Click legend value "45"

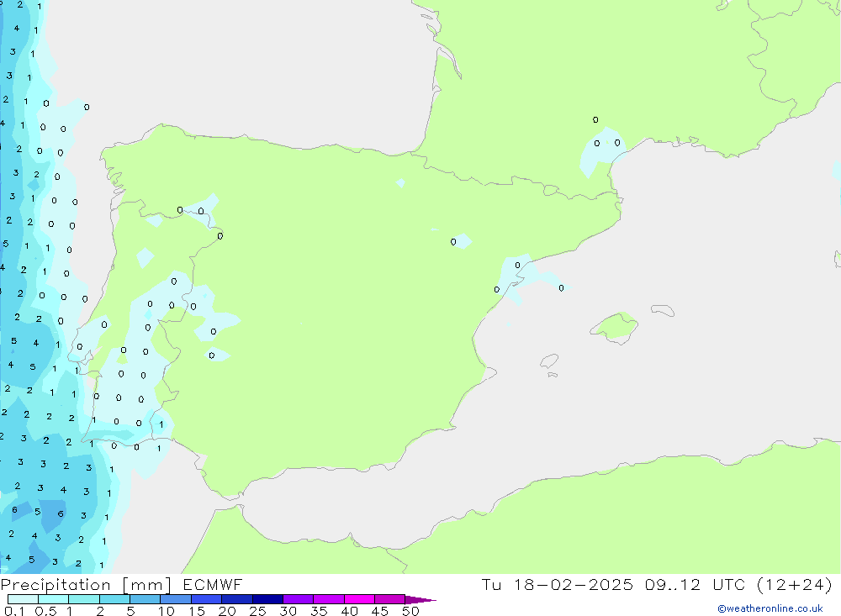[380, 611]
